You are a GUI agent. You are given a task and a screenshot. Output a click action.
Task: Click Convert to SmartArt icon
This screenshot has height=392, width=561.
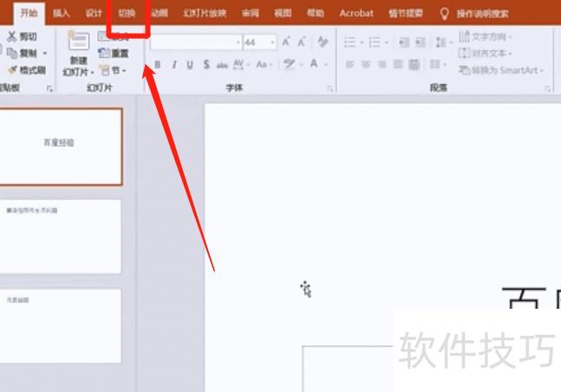pos(465,69)
